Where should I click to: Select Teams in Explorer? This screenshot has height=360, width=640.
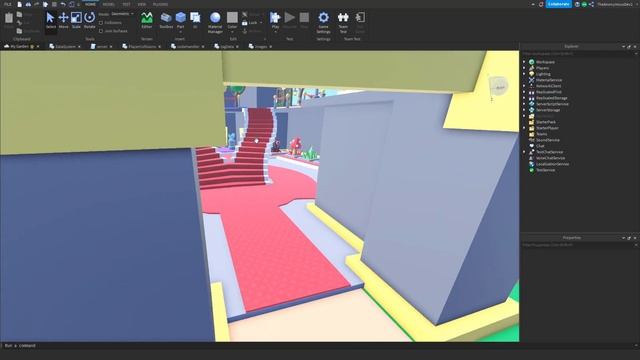(x=541, y=134)
